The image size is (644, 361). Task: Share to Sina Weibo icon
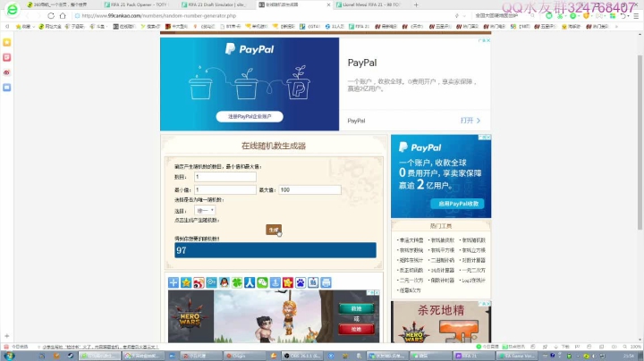pos(199,282)
